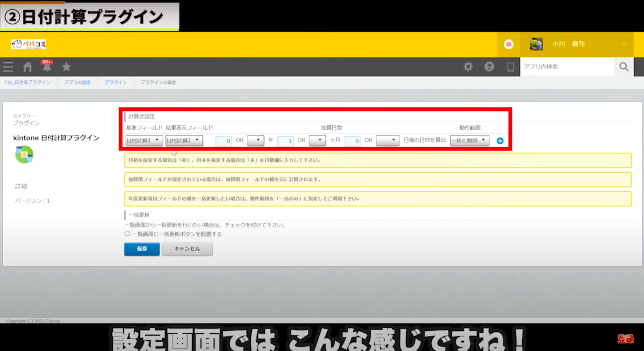Viewport: 644px width, 351px height.
Task: Go to the home icon
Action: [28, 67]
